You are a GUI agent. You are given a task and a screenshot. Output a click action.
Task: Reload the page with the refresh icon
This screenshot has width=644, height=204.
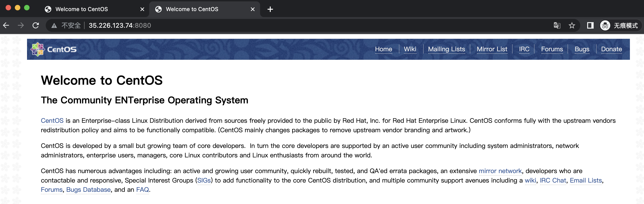click(x=36, y=25)
